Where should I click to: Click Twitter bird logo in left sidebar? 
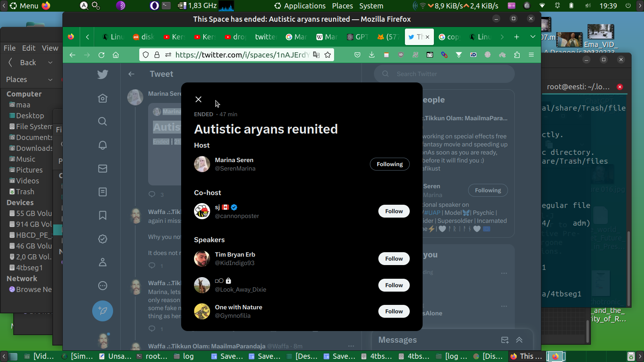(103, 74)
